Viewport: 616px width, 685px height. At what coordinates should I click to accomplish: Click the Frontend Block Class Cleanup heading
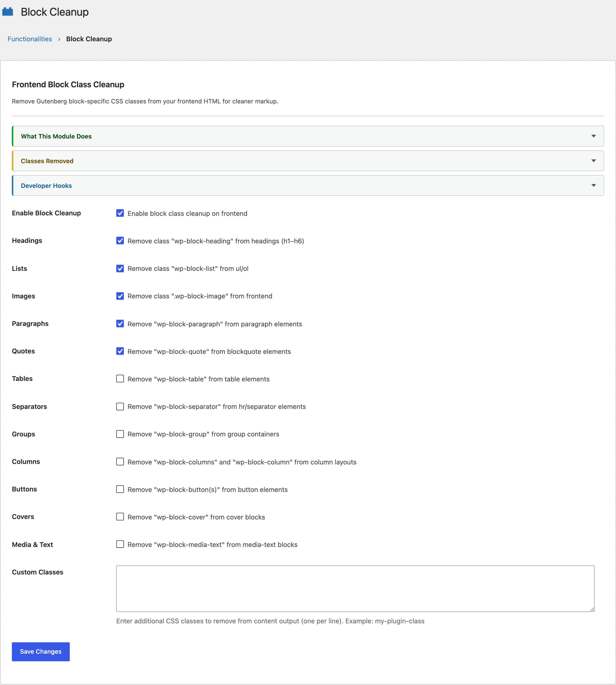pos(68,85)
